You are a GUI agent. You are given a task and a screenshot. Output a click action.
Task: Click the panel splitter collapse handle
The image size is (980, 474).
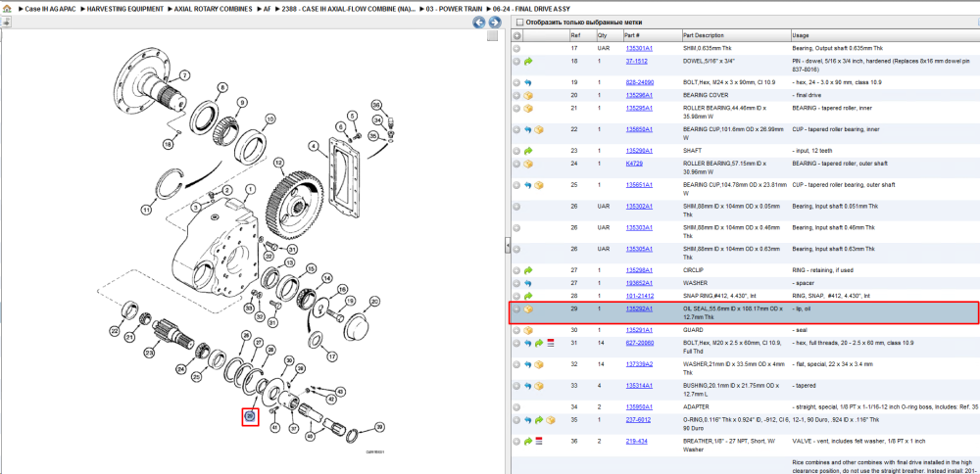point(508,247)
